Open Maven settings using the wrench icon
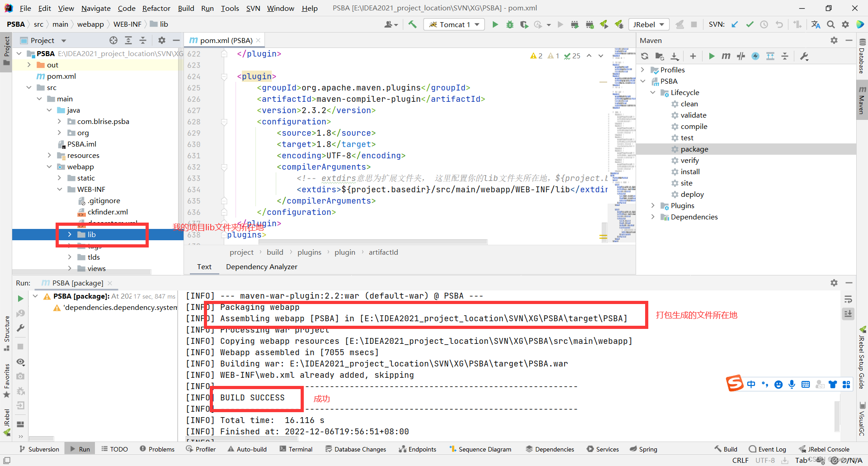 point(804,56)
